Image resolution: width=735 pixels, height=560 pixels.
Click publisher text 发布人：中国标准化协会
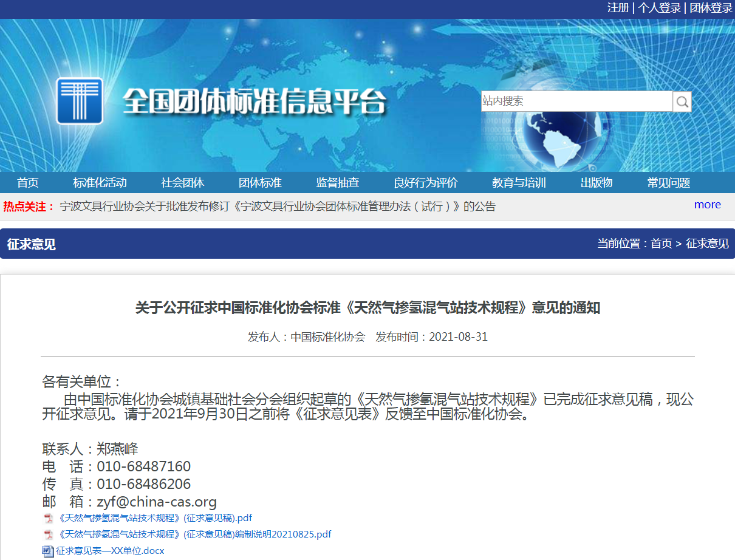(x=306, y=336)
